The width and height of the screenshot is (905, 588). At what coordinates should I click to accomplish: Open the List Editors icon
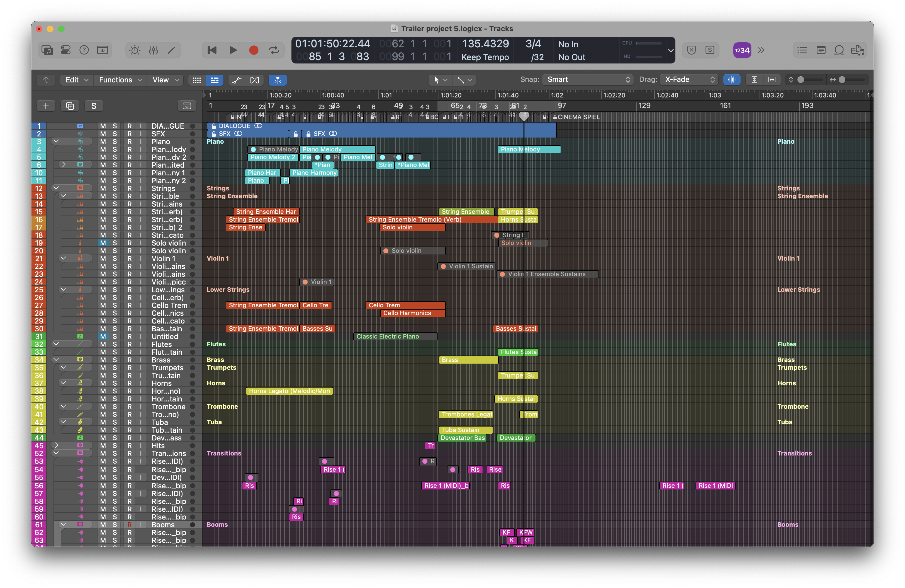[x=802, y=50]
